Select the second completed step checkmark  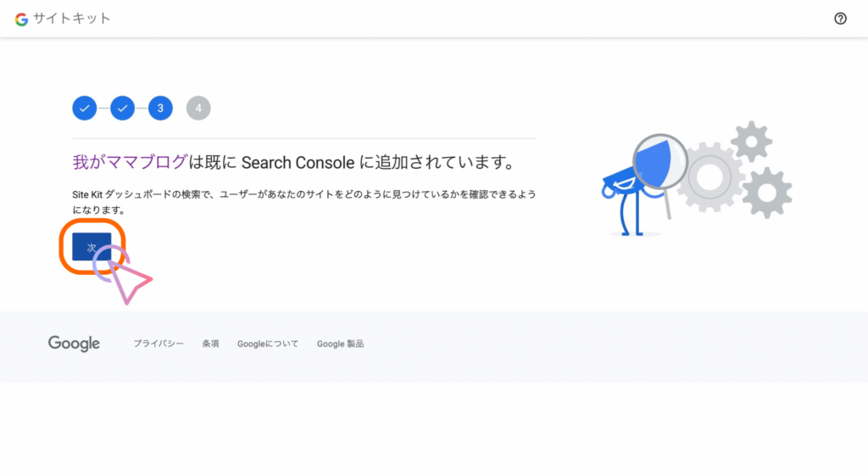click(122, 108)
